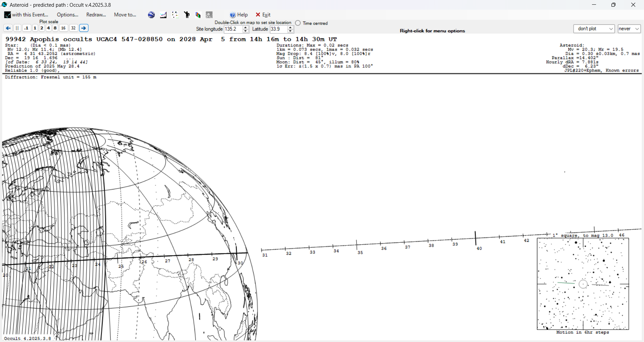Image resolution: width=644 pixels, height=342 pixels.
Task: Click 'Diffraction: Fresnel unit = 155 m' text
Action: coord(51,77)
